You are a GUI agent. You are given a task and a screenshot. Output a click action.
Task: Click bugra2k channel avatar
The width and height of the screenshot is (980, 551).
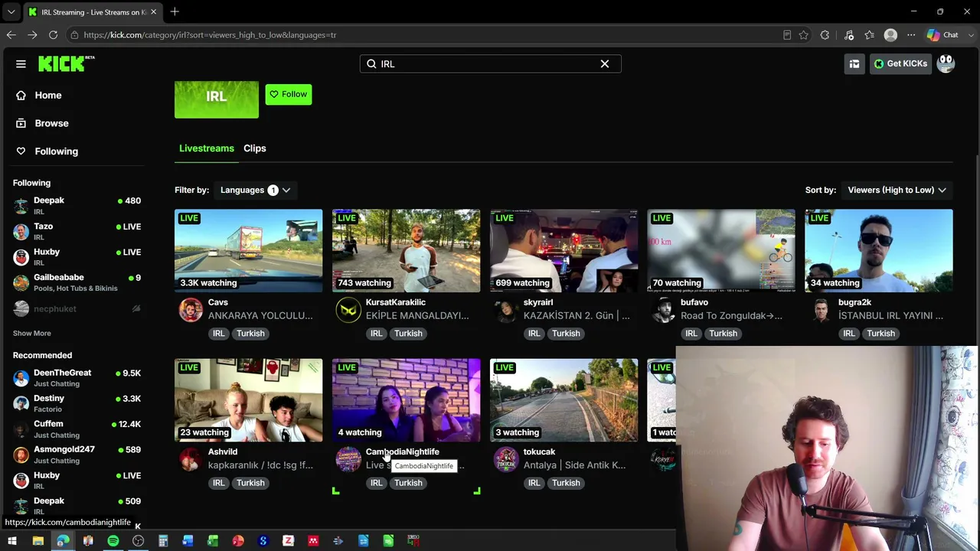pyautogui.click(x=821, y=310)
